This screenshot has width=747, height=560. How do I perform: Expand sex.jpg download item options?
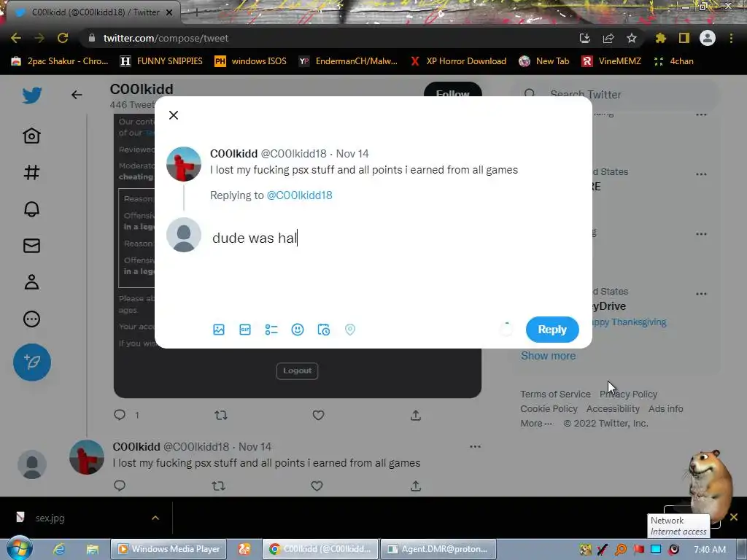155,518
